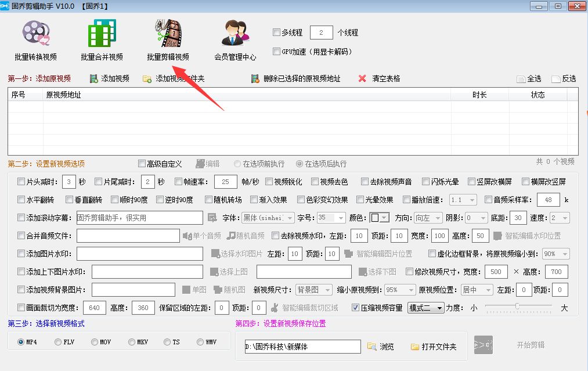Image resolution: width=588 pixels, height=371 pixels.
Task: Click the 添加视频 film icon
Action: (x=94, y=79)
